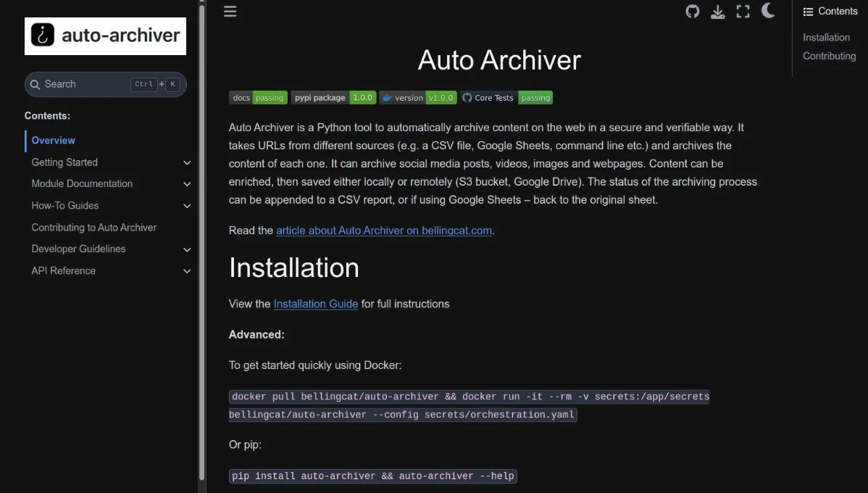Expand Getting Started chevron
The width and height of the screenshot is (868, 493).
[x=187, y=163]
